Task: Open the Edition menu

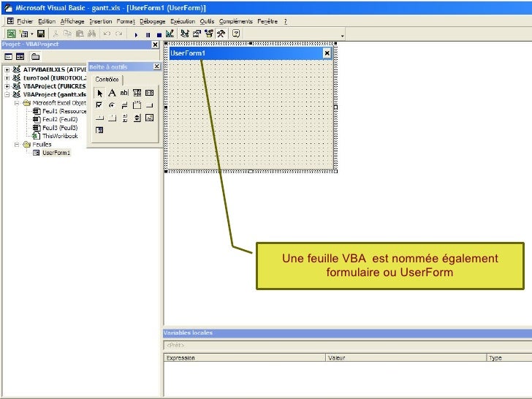Action: pyautogui.click(x=47, y=21)
